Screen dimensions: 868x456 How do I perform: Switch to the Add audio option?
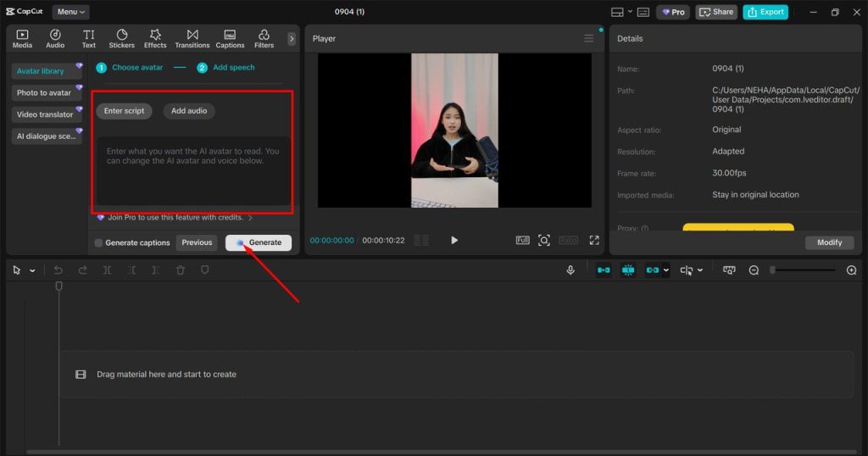point(189,111)
